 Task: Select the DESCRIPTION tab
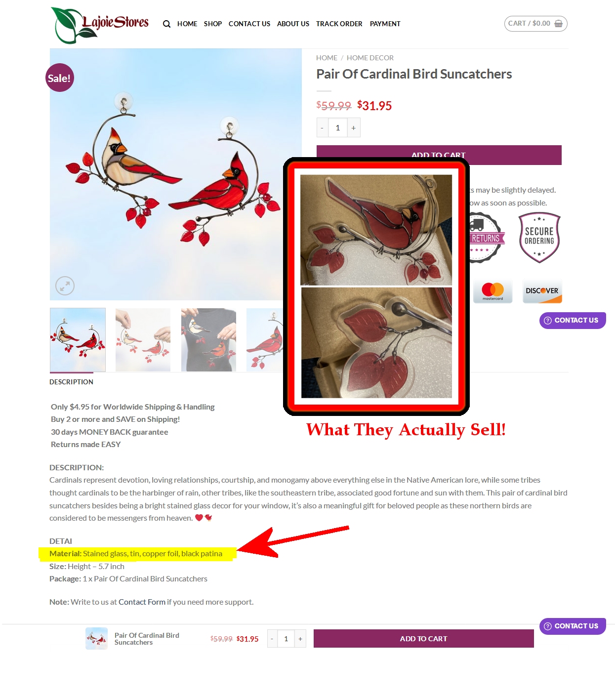click(x=71, y=382)
